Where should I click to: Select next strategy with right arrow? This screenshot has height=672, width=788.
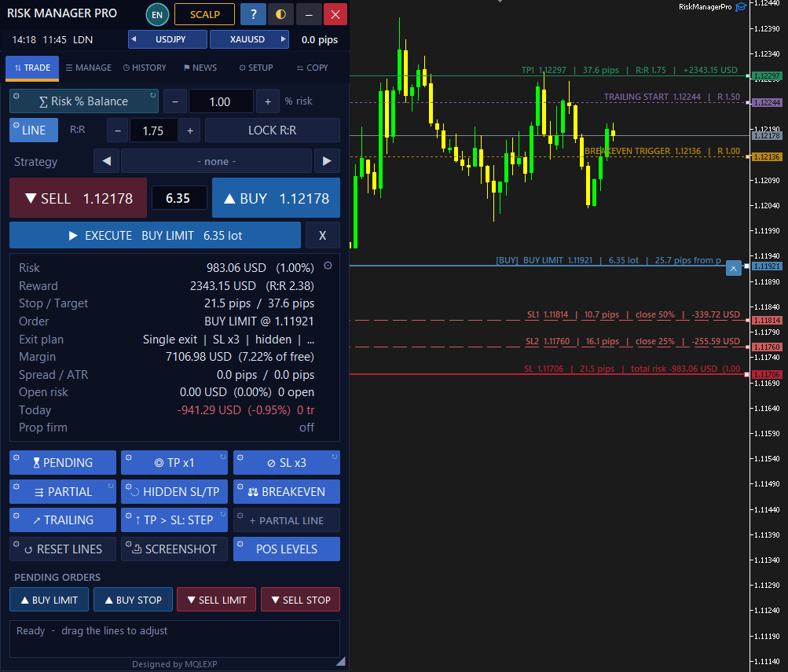[327, 161]
